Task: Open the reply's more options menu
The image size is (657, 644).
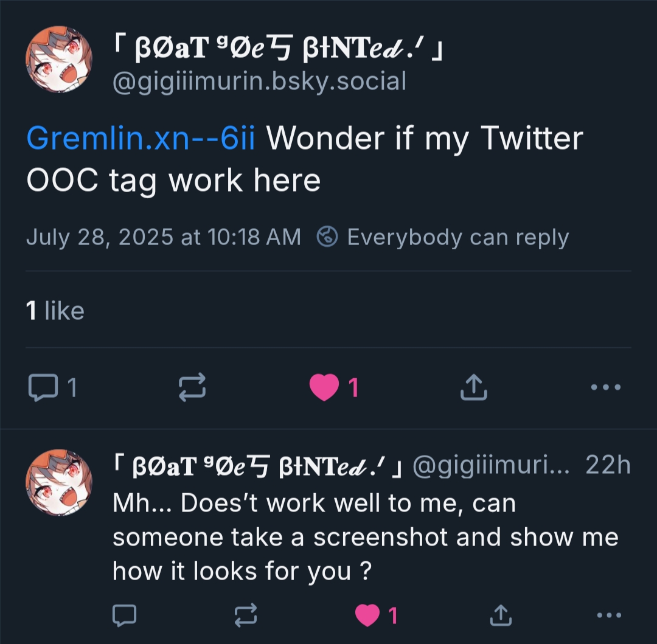Action: tap(609, 616)
